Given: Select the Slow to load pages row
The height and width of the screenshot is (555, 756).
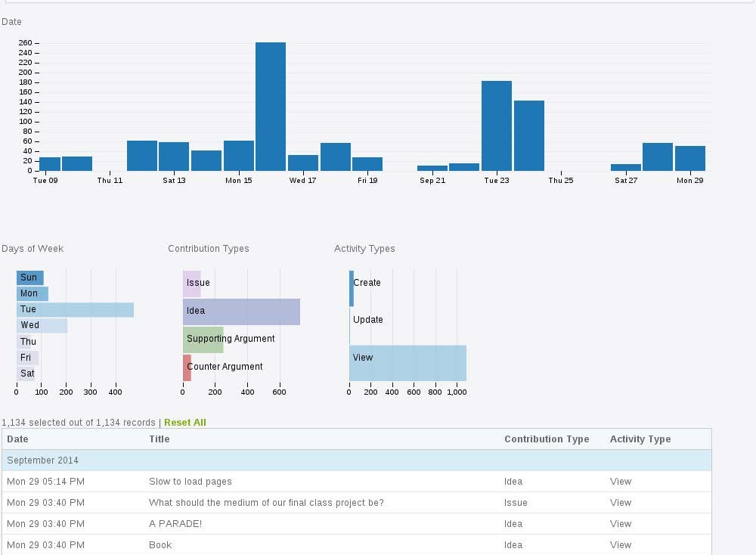Looking at the screenshot, I should [x=302, y=481].
